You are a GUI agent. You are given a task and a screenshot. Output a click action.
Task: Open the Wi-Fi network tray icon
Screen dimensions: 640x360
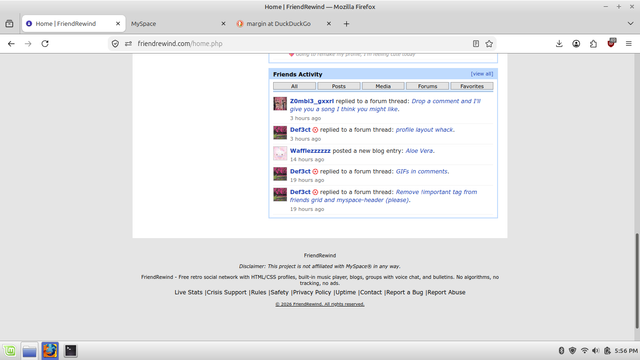(584, 351)
